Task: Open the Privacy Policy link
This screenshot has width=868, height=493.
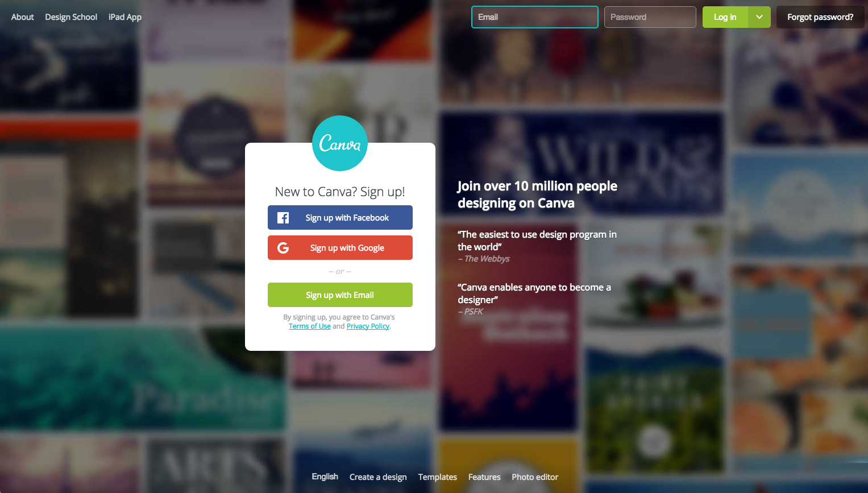Action: 368,326
